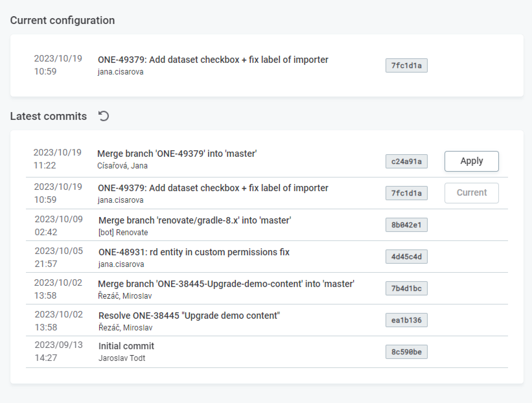Click the 8b042e1 hash badge
The image size is (532, 403).
406,225
